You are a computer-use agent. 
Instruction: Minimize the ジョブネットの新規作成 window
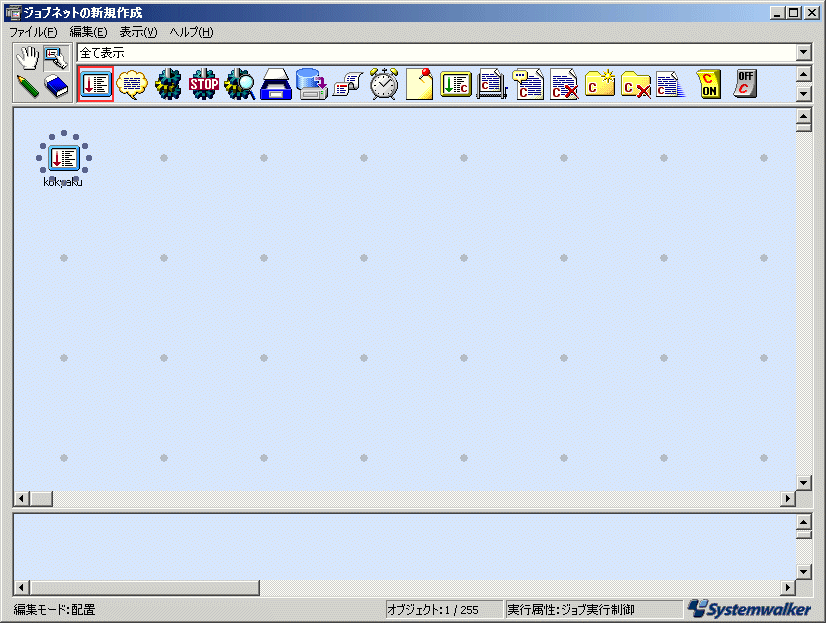point(778,13)
